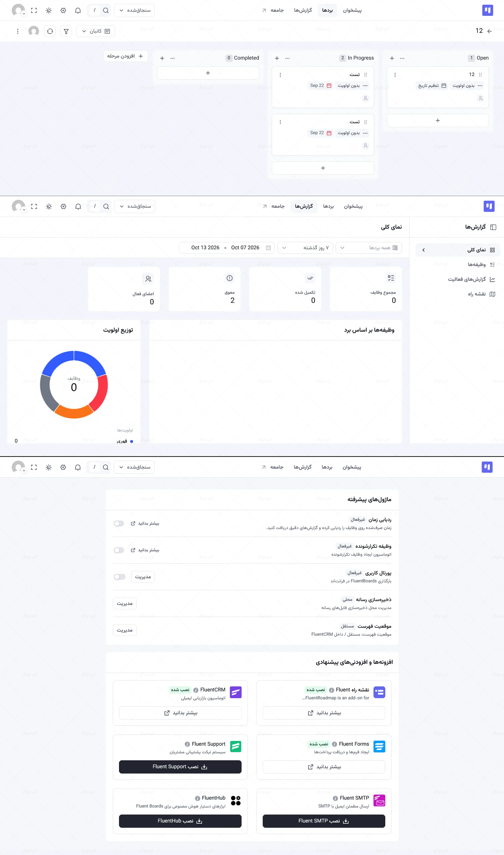Open the three-dot menu beside the board avatar
This screenshot has width=504, height=855.
pyautogui.click(x=18, y=31)
